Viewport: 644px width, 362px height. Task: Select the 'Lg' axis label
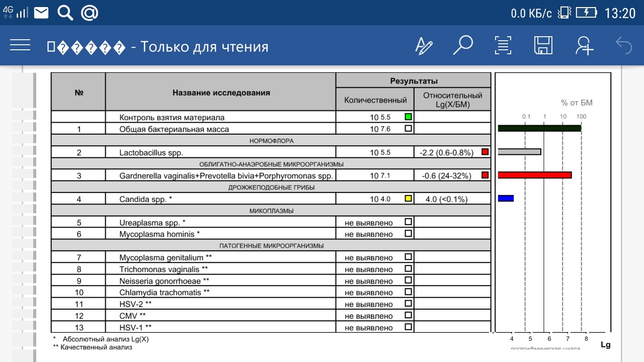(x=606, y=345)
